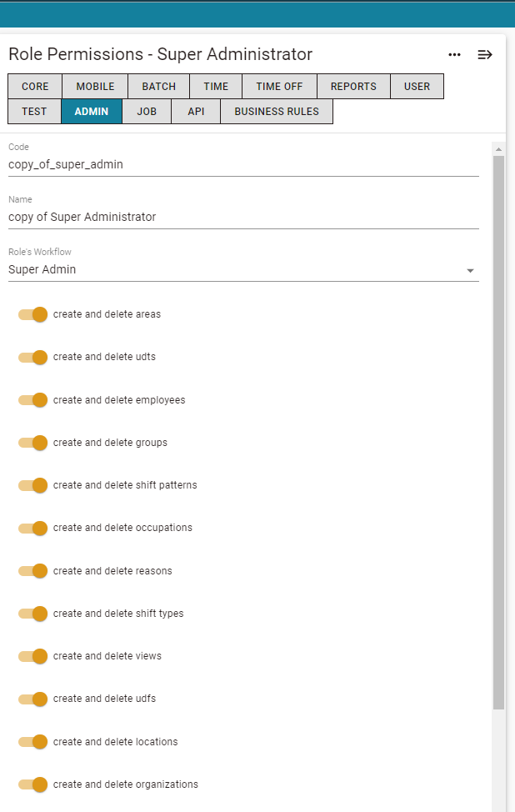
Task: Focus the Name text field
Action: pos(243,217)
